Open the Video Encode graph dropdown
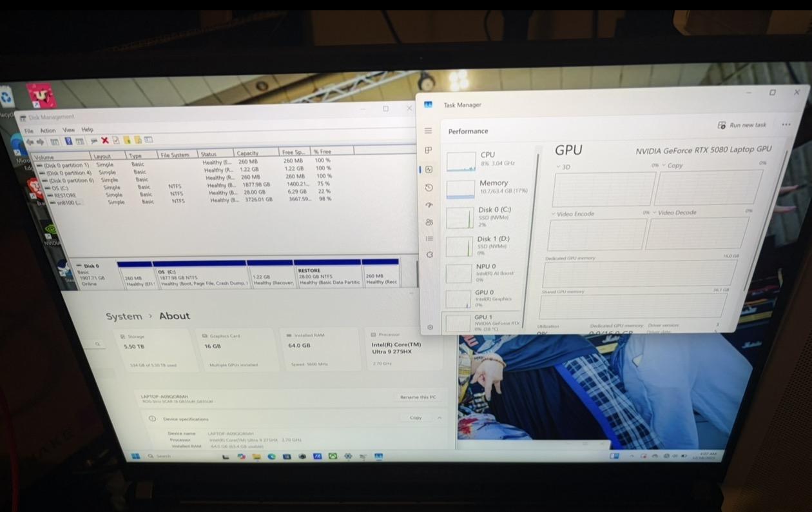Viewport: 812px width, 512px height. tap(572, 213)
